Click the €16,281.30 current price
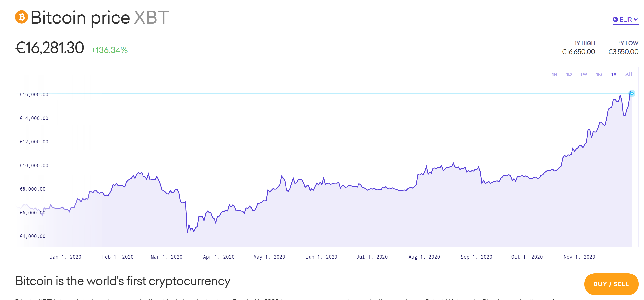Image resolution: width=644 pixels, height=300 pixels. coord(49,48)
